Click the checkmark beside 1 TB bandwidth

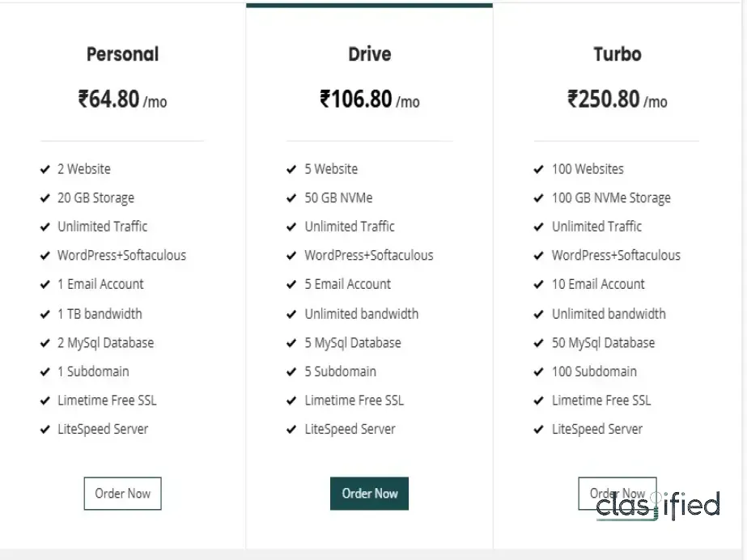(46, 314)
